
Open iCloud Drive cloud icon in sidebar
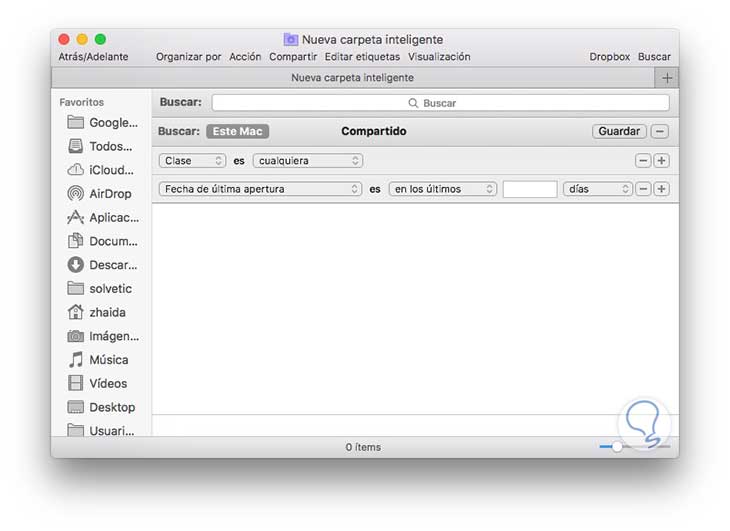tap(75, 170)
